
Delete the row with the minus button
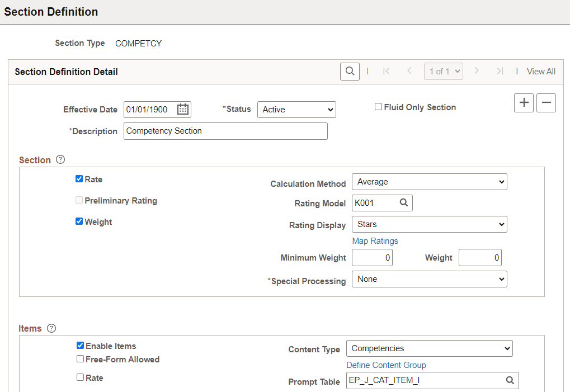pyautogui.click(x=546, y=103)
